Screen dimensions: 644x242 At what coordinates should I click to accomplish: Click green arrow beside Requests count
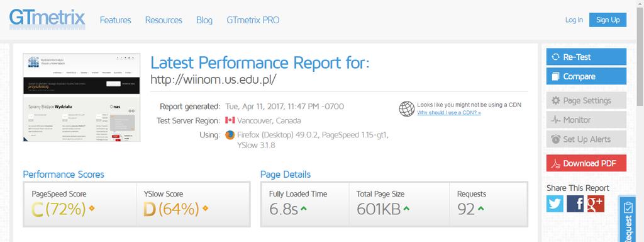tap(480, 209)
